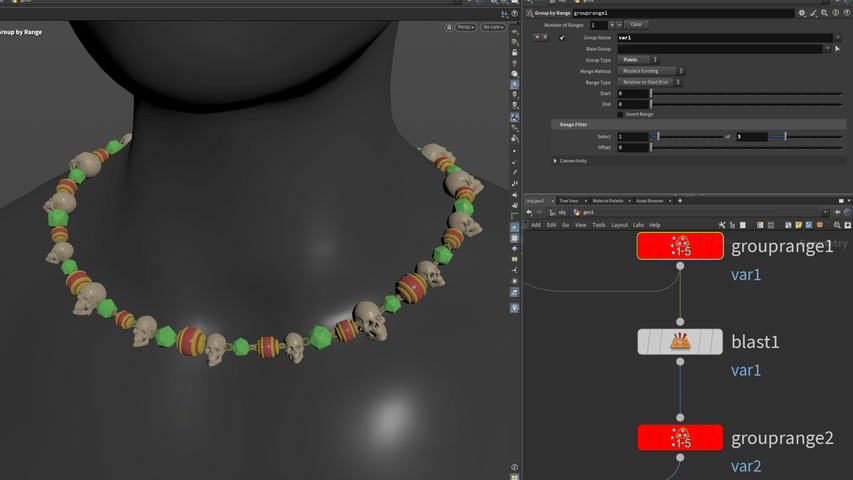Viewport: 853px width, 480px height.
Task: Open the Layout menu in network editor
Action: click(619, 225)
